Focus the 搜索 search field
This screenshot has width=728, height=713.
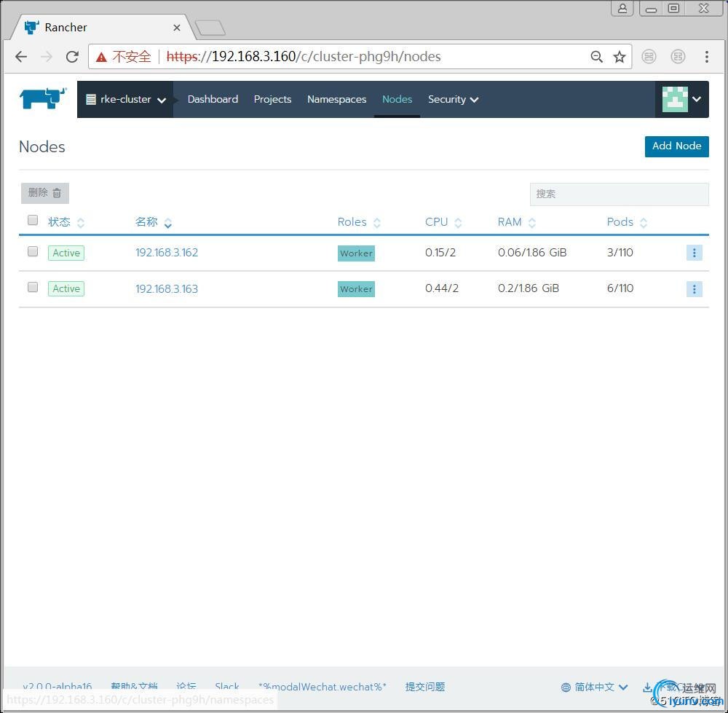(620, 194)
